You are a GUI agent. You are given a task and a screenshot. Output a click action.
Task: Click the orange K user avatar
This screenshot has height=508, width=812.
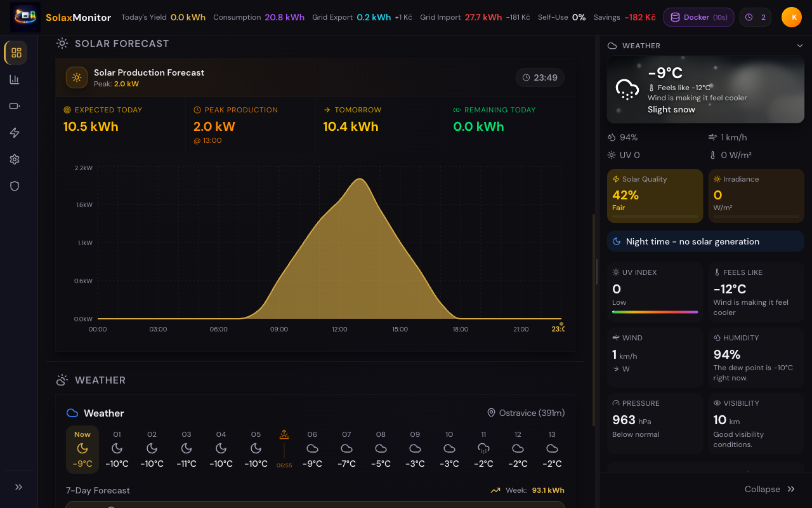[x=791, y=17]
